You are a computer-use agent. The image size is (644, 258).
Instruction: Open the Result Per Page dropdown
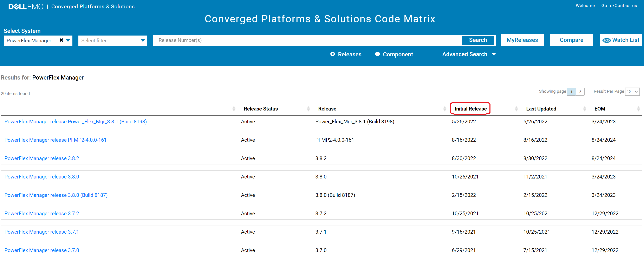pyautogui.click(x=632, y=91)
